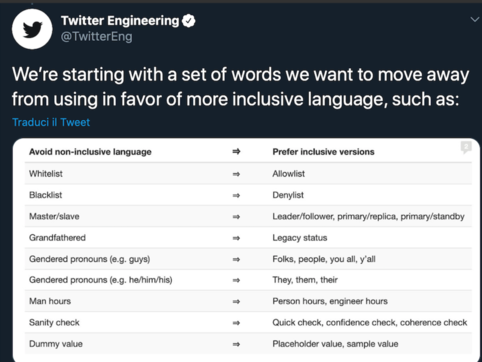Image resolution: width=482 pixels, height=362 pixels.
Task: Click the Twitter Engineering account name
Action: [120, 21]
